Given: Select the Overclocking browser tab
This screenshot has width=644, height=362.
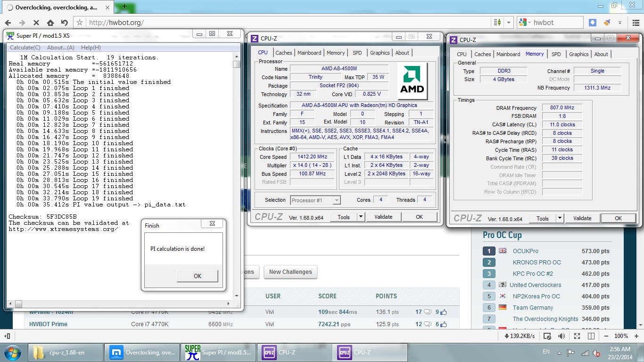Looking at the screenshot, I should pyautogui.click(x=58, y=8).
